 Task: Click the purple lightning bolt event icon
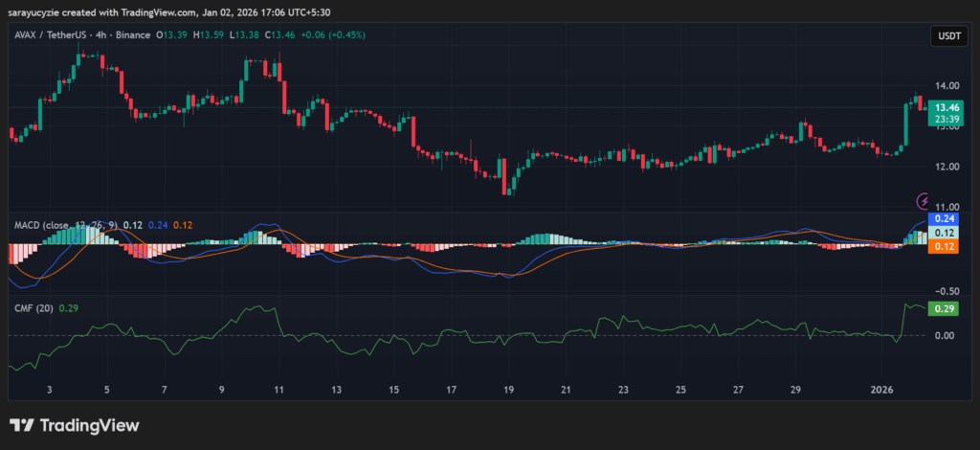(x=924, y=201)
